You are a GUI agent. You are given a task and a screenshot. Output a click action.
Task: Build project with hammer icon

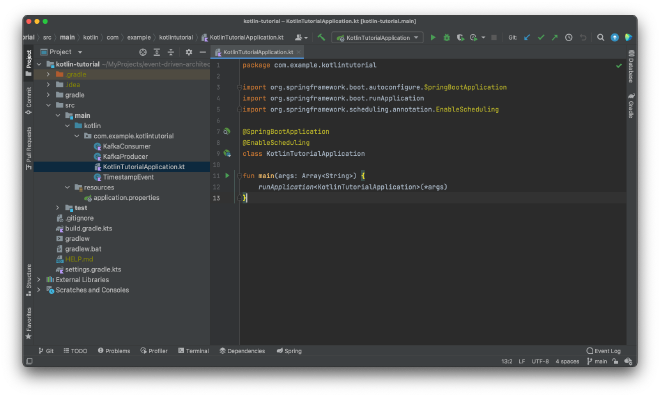322,37
